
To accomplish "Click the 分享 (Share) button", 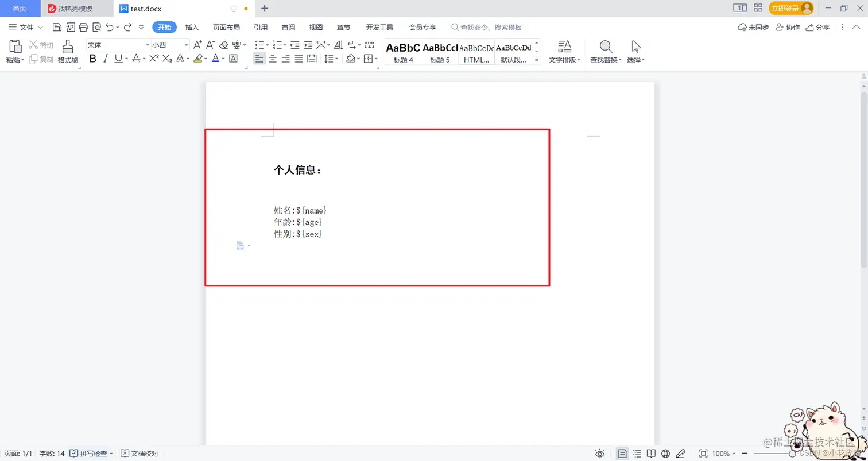I will pyautogui.click(x=818, y=27).
